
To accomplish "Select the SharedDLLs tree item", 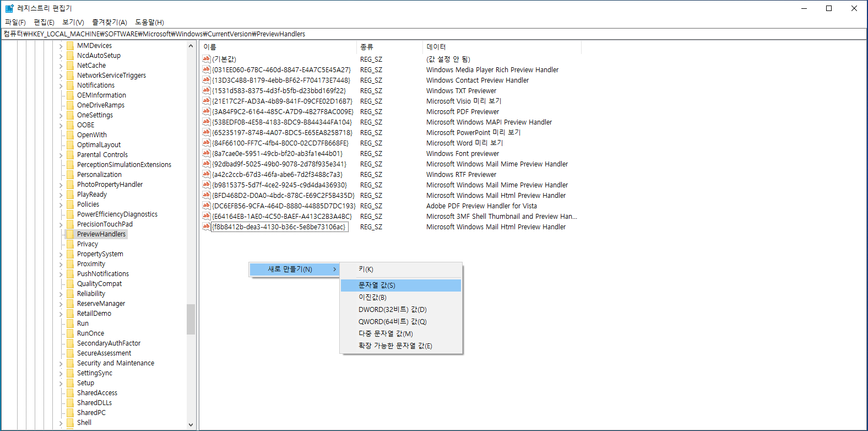I will 94,403.
